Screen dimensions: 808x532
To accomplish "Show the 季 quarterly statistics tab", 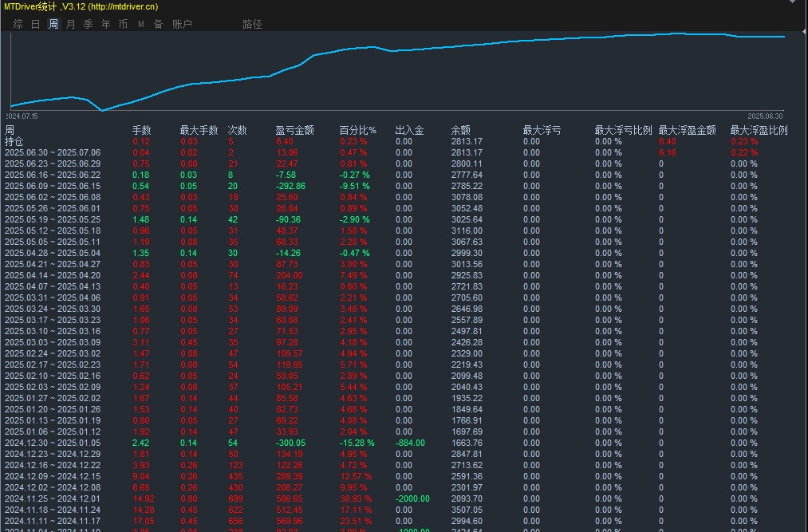I will coord(88,24).
